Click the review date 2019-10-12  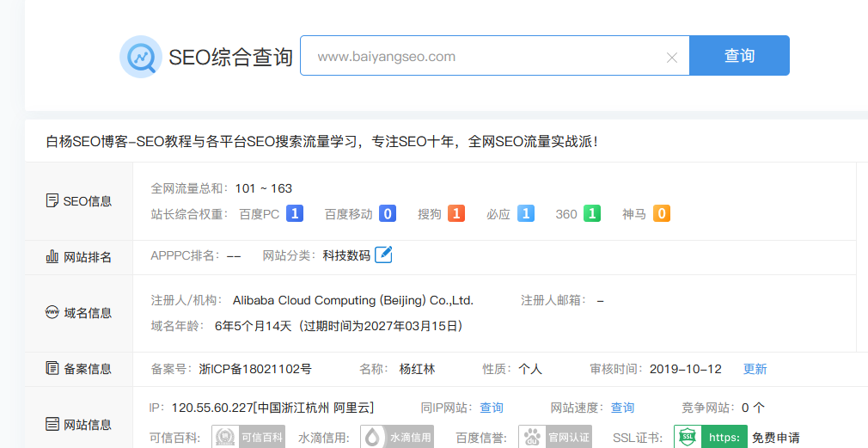tap(685, 369)
